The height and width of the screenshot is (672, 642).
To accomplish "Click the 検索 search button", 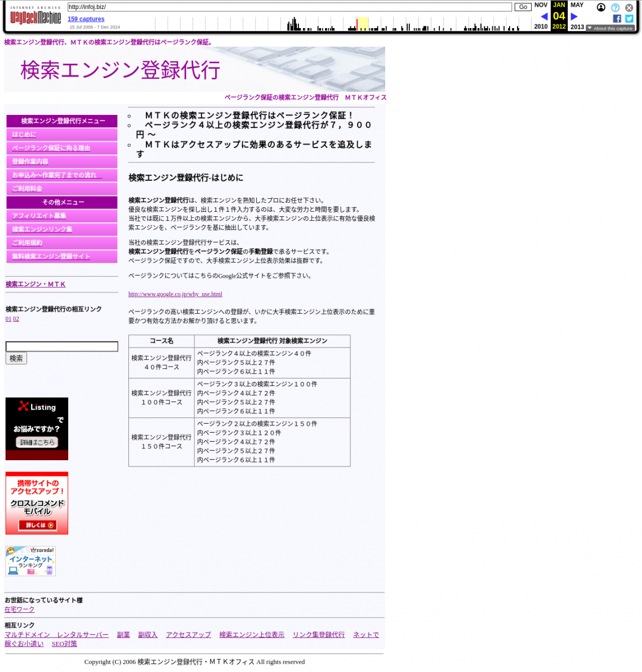I will (16, 358).
